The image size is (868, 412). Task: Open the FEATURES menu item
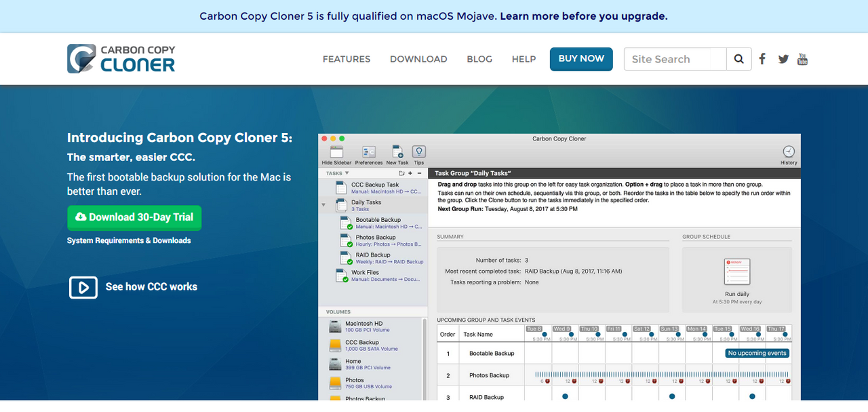(x=347, y=59)
